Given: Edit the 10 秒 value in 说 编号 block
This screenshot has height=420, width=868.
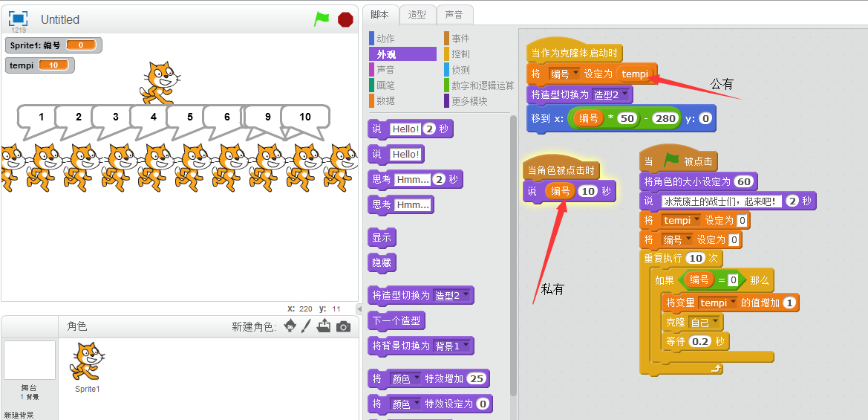Looking at the screenshot, I should (x=587, y=191).
